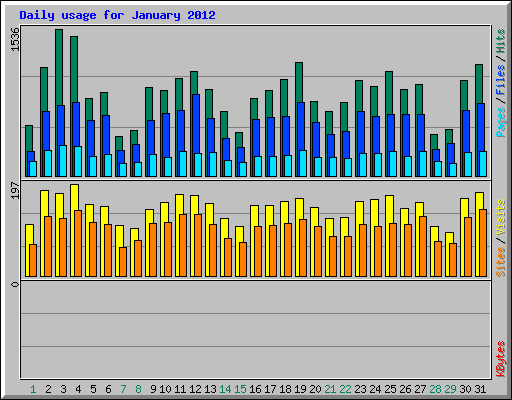
Task: Click the orange Sites bar for day 27
Action: 423,246
